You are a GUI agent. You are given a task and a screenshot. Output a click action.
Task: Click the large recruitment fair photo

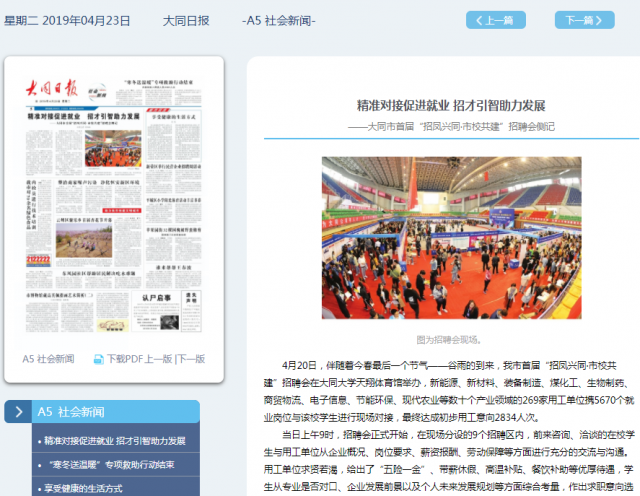click(451, 238)
